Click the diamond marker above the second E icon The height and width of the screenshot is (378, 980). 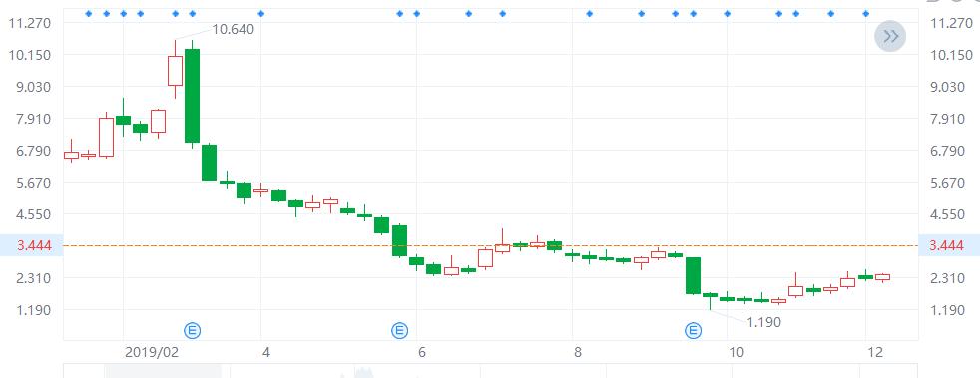coord(400,13)
